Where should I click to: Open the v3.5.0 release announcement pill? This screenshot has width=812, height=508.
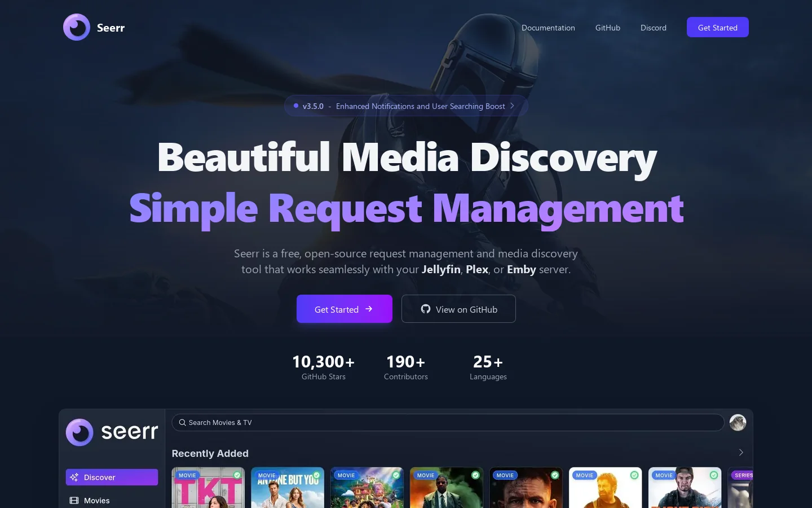[406, 106]
